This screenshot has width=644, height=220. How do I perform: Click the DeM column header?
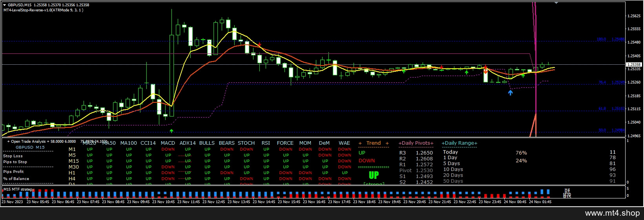pos(325,143)
